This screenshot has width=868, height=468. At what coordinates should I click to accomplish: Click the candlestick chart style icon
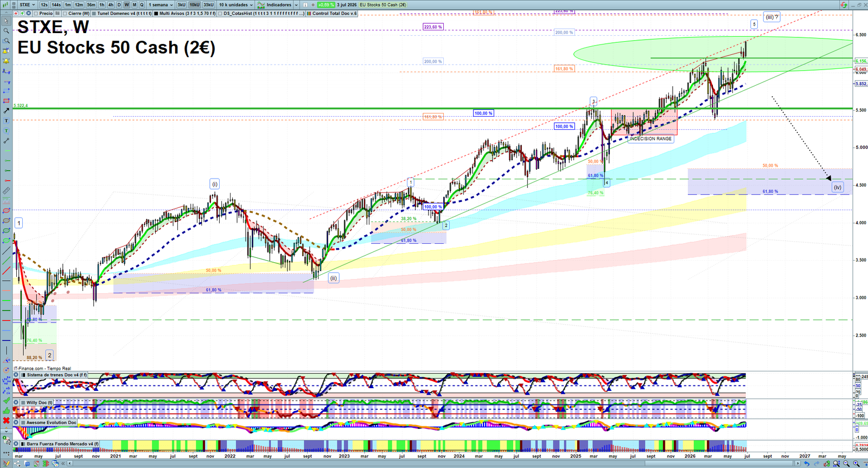pyautogui.click(x=5, y=4)
